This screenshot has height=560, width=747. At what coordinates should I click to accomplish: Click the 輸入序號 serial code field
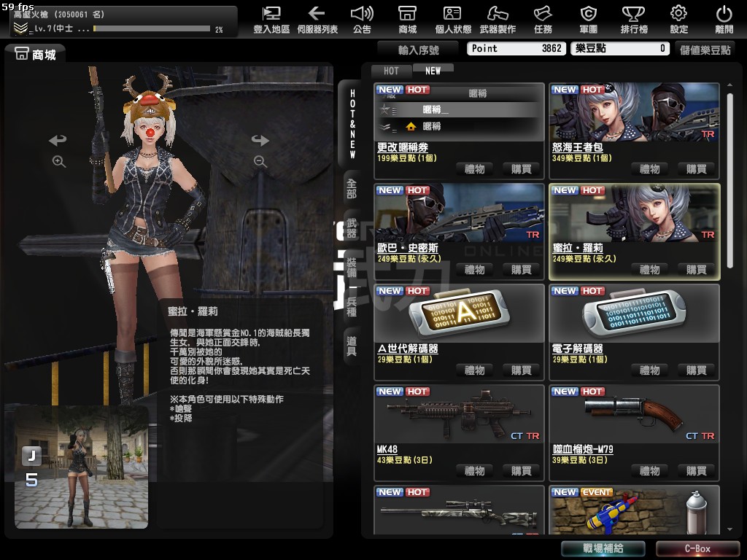(419, 50)
